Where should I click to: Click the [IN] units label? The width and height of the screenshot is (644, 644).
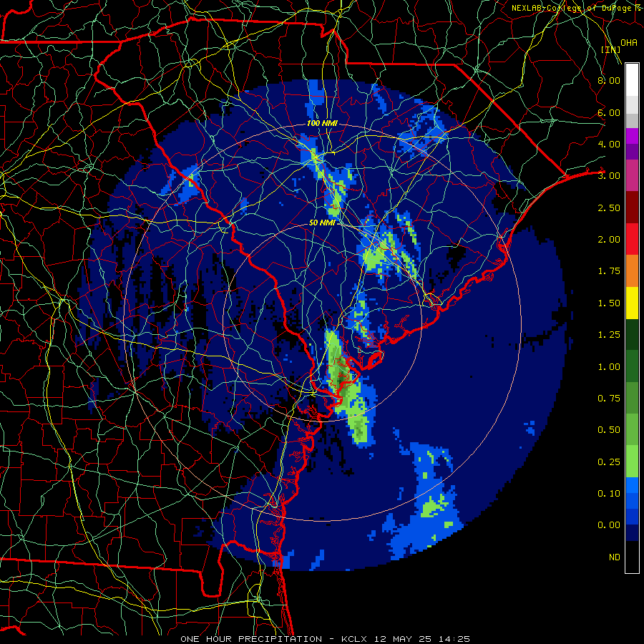pyautogui.click(x=611, y=49)
